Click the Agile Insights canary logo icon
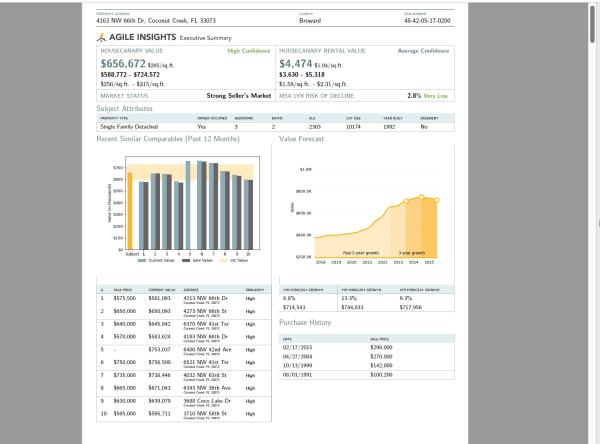Image resolution: width=600 pixels, height=444 pixels. click(101, 37)
